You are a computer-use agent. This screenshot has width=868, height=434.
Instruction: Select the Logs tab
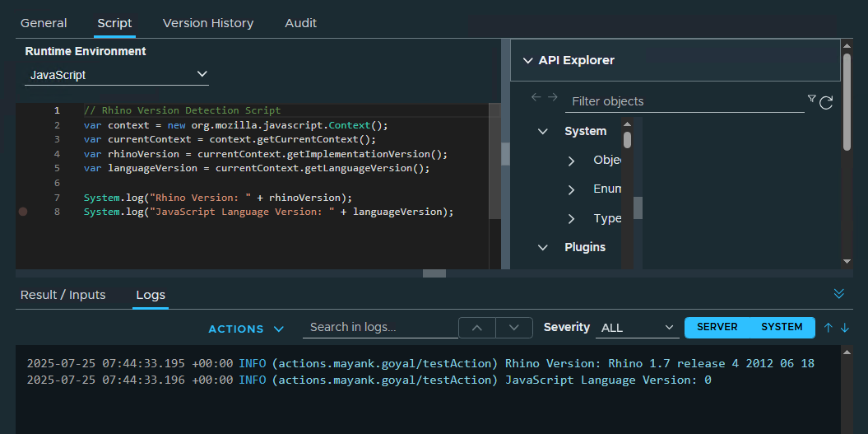(151, 295)
